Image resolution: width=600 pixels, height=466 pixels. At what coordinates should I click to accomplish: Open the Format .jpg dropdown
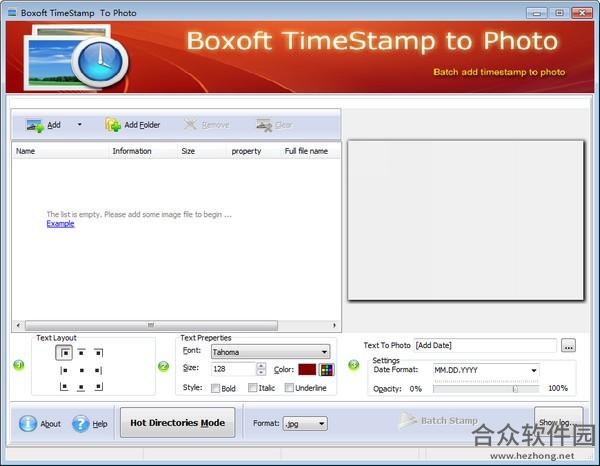305,424
